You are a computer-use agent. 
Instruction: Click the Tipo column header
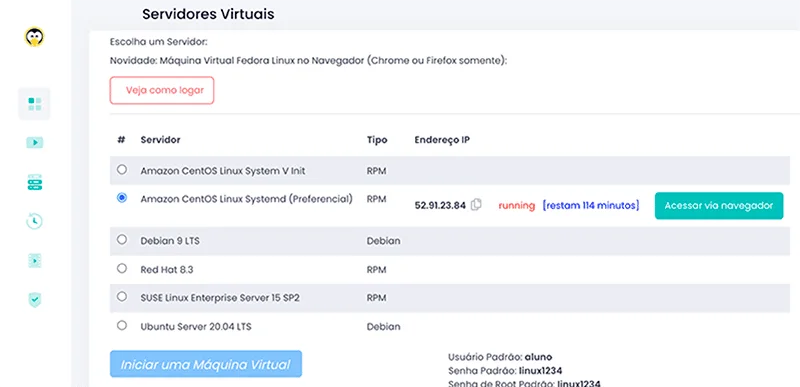pos(377,140)
